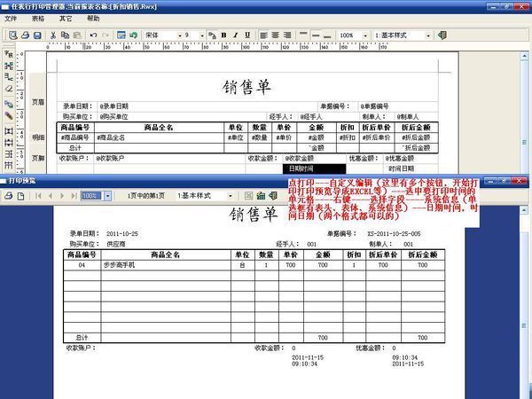Center align text

276,35
